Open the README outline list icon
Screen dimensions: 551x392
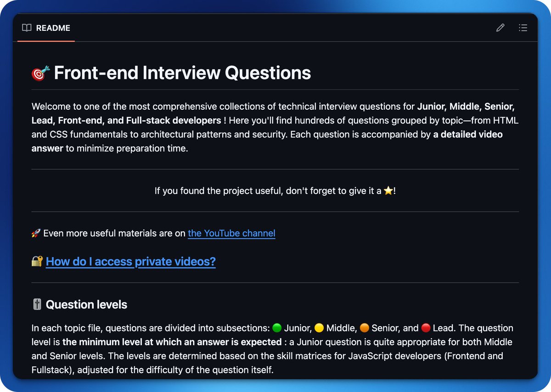click(x=523, y=28)
